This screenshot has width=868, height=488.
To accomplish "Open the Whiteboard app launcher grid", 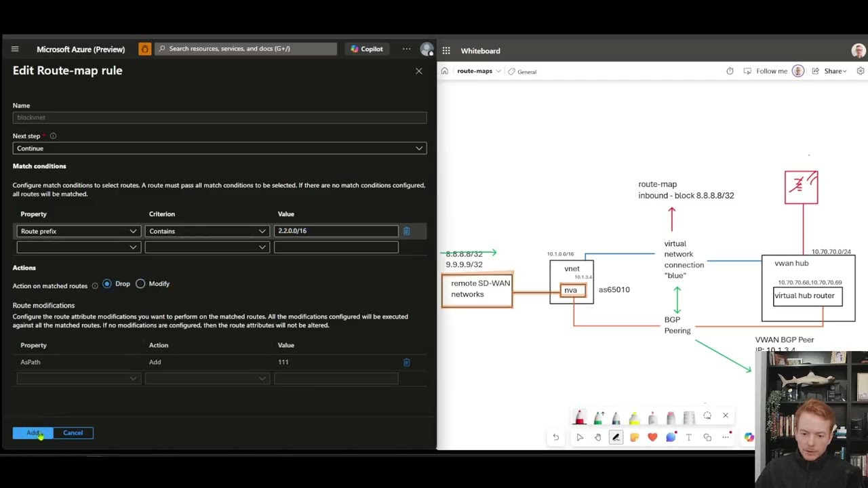I will coord(446,51).
